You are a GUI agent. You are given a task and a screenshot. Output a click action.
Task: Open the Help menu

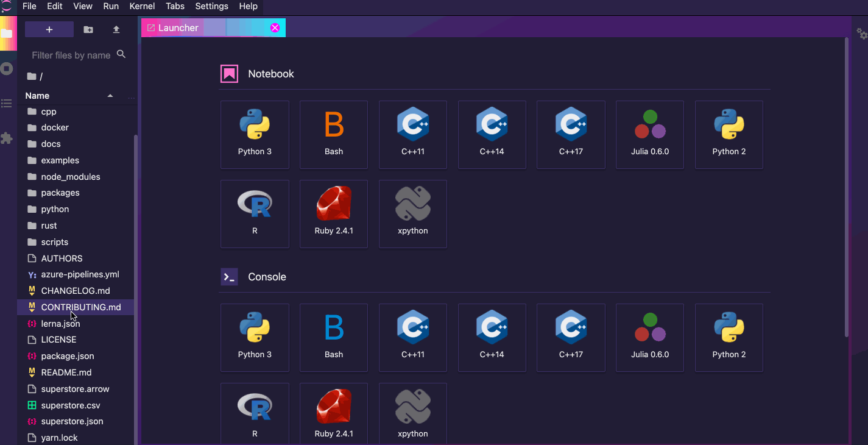click(x=249, y=6)
